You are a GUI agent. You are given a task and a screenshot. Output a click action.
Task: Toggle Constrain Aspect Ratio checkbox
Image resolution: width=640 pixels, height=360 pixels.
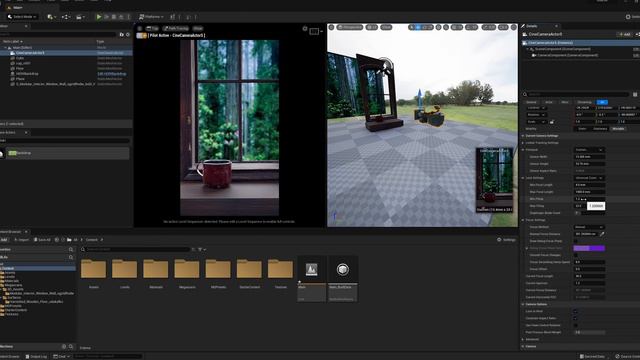pyautogui.click(x=576, y=318)
